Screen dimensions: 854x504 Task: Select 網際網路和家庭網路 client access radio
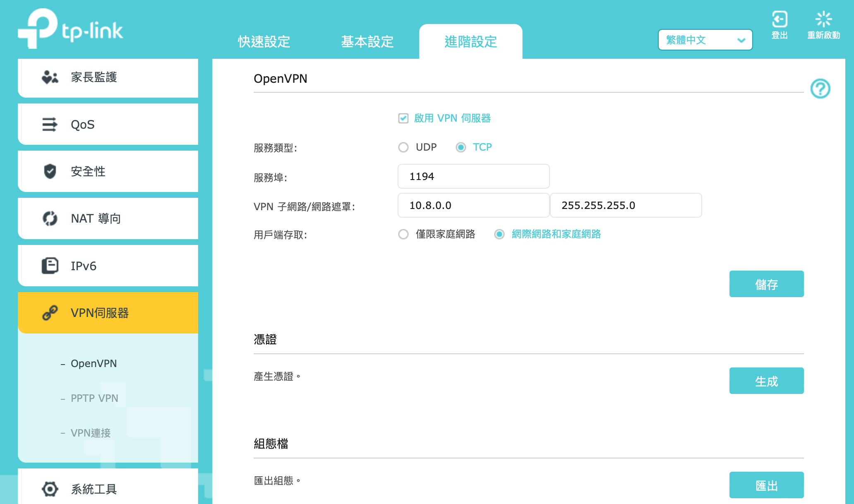tap(499, 234)
